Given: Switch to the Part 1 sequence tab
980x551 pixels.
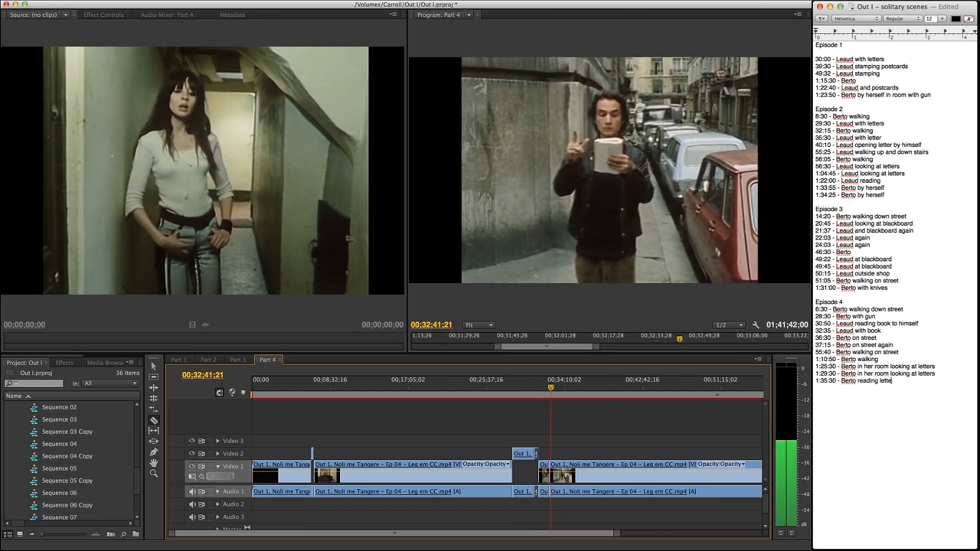Looking at the screenshot, I should coord(178,360).
